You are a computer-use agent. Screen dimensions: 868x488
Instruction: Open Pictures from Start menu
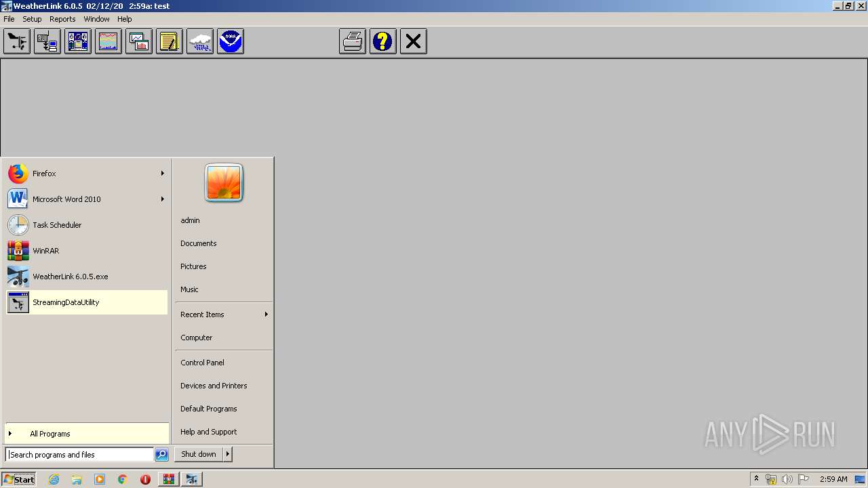(193, 266)
